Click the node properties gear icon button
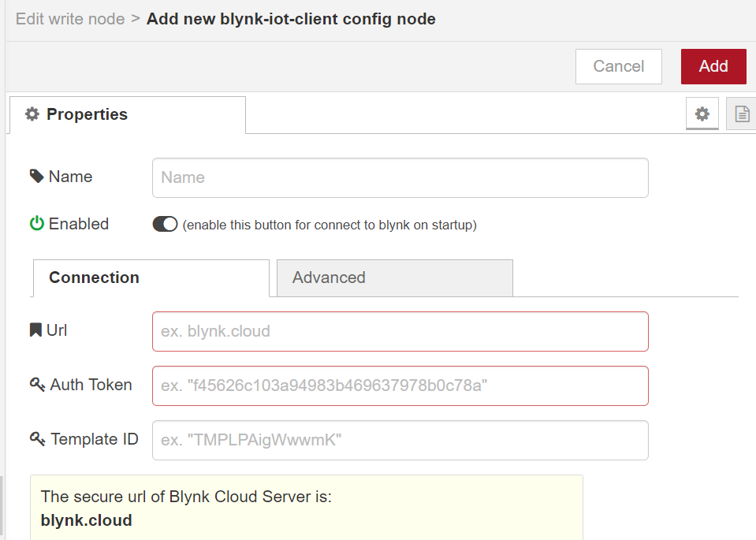The image size is (756, 540). coord(702,114)
